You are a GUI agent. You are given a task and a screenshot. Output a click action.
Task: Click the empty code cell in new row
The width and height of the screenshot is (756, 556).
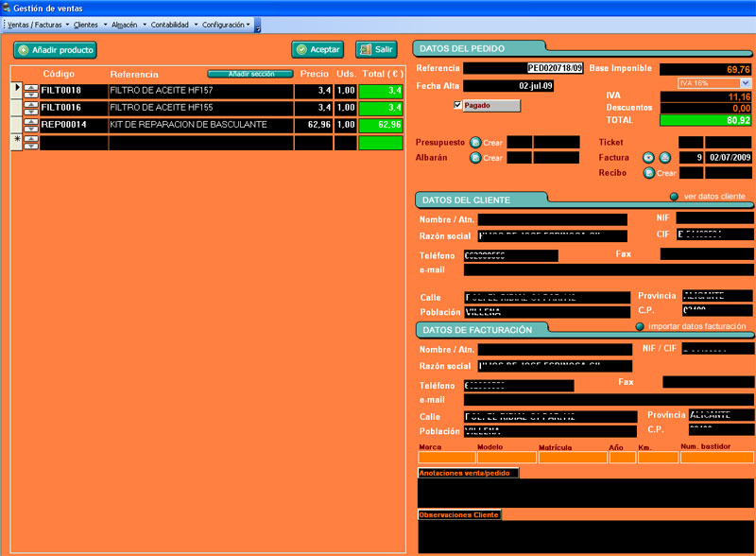point(74,143)
